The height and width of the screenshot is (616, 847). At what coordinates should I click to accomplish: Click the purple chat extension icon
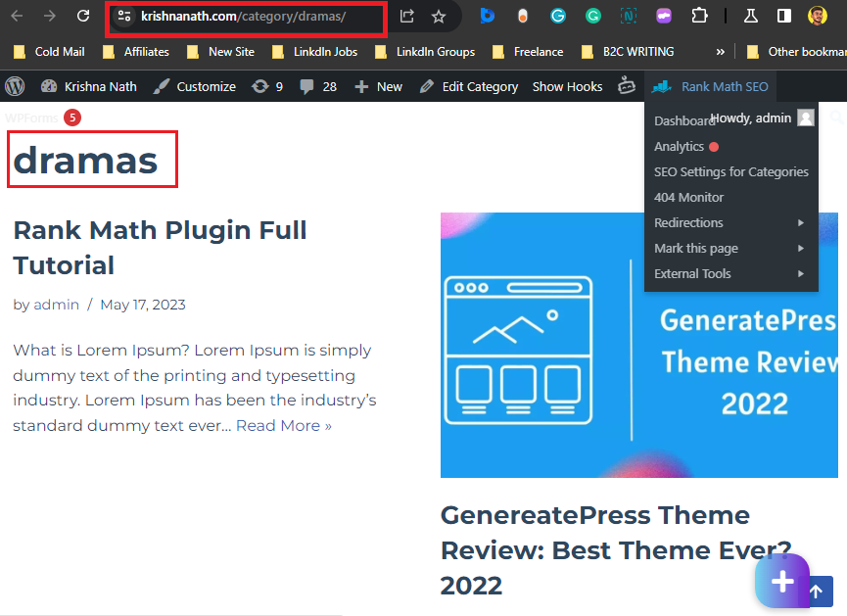tap(663, 17)
